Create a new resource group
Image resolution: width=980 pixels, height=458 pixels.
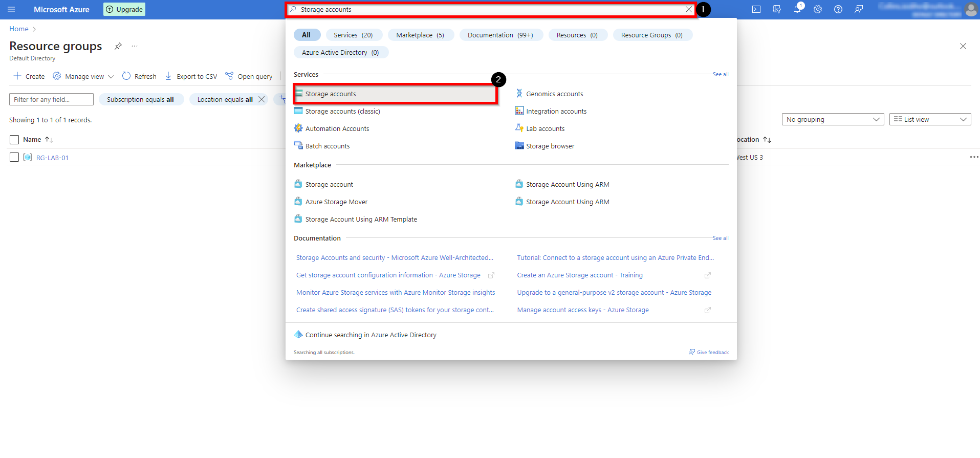[x=29, y=76]
